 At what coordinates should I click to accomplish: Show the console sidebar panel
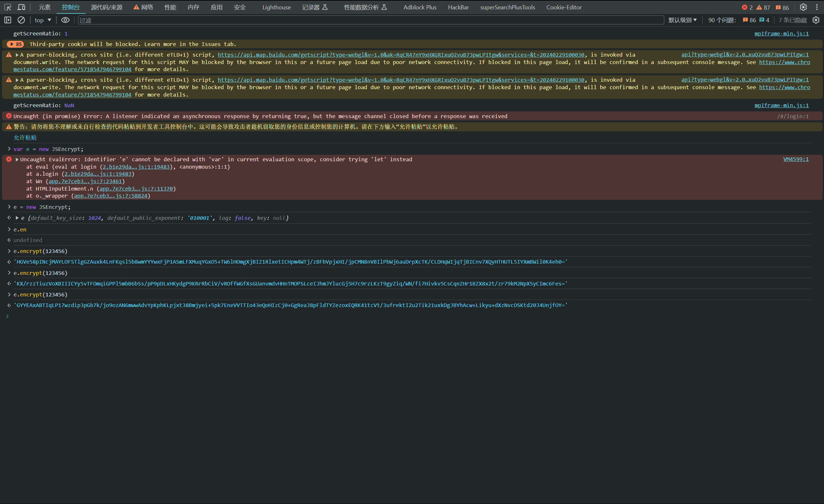8,20
